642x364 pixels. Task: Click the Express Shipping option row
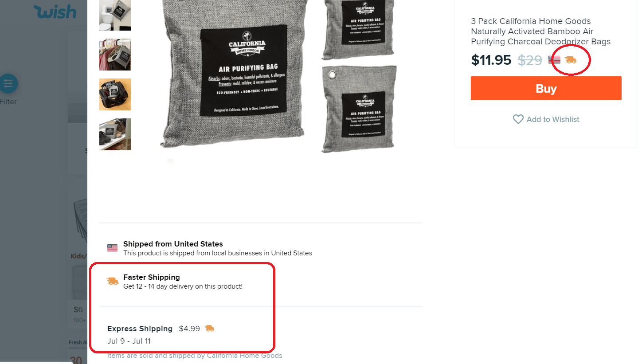[261, 335]
